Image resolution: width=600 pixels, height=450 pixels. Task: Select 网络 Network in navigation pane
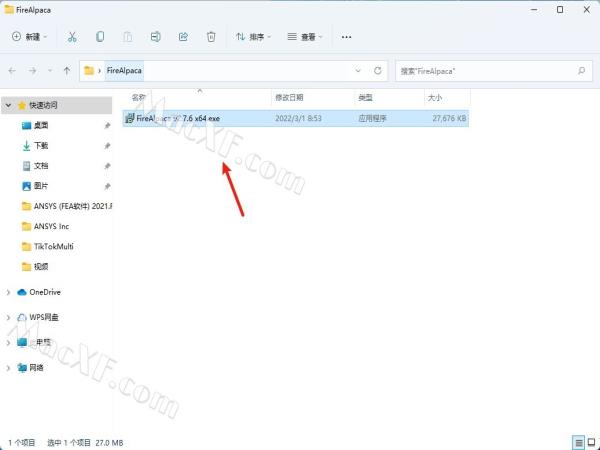pyautogui.click(x=36, y=368)
